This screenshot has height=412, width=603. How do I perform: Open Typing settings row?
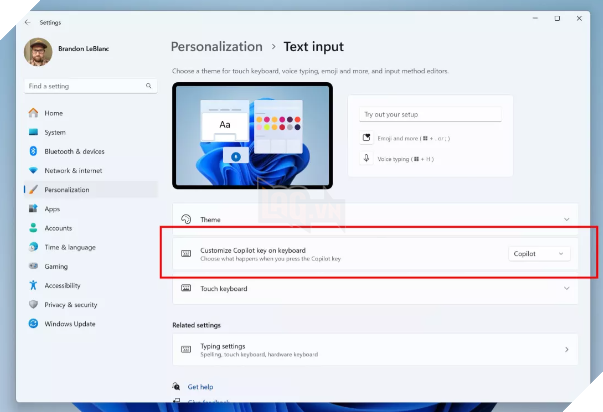tap(375, 349)
